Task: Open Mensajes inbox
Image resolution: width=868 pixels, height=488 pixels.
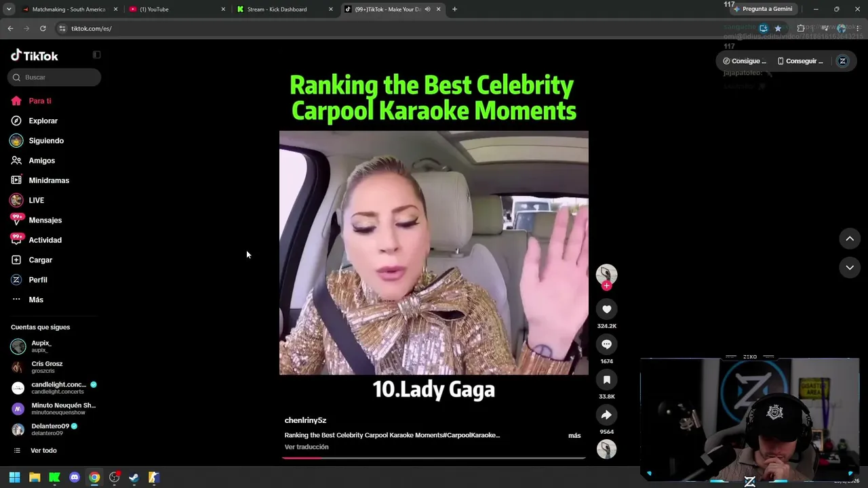Action: pos(45,220)
